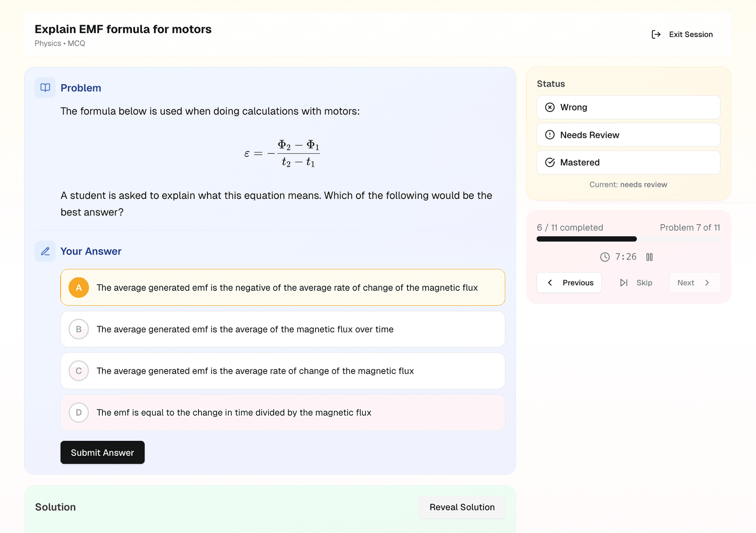Select highlighted answer choice A
This screenshot has width=756, height=533.
tap(282, 288)
